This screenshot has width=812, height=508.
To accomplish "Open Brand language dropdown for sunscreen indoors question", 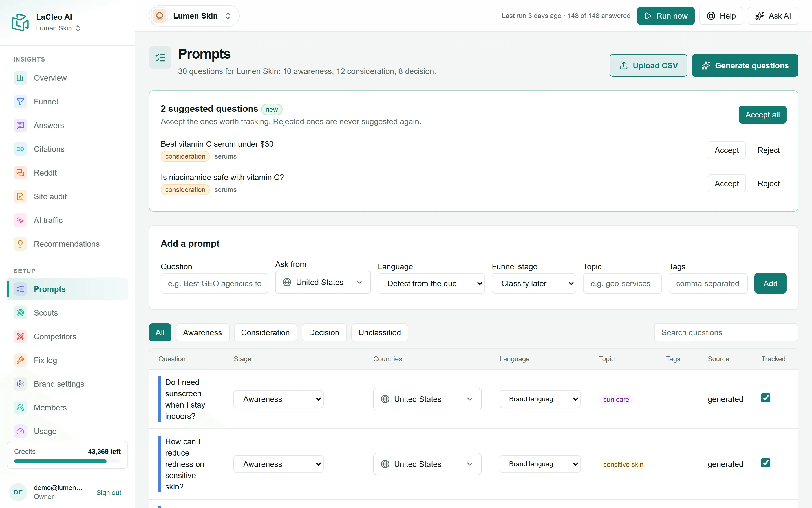I will click(540, 399).
